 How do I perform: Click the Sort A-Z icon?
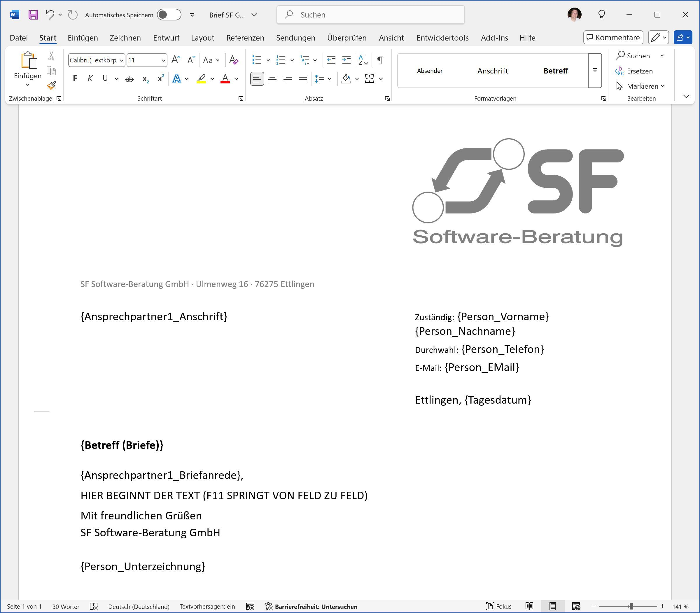(x=363, y=60)
